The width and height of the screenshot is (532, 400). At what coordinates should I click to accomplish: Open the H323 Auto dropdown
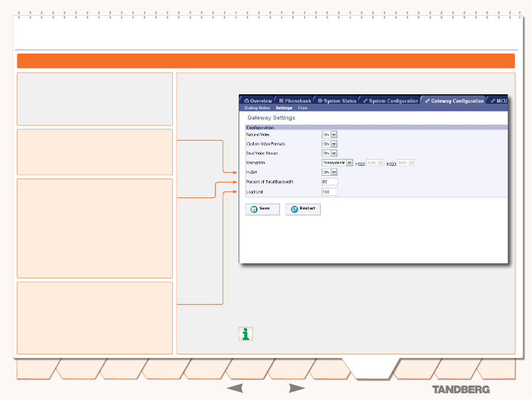point(406,163)
